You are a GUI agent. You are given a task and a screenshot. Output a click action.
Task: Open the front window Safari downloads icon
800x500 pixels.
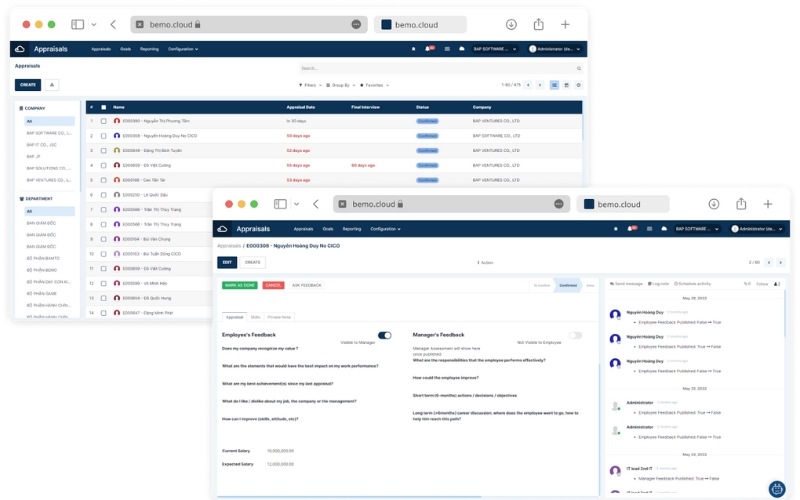(x=714, y=204)
